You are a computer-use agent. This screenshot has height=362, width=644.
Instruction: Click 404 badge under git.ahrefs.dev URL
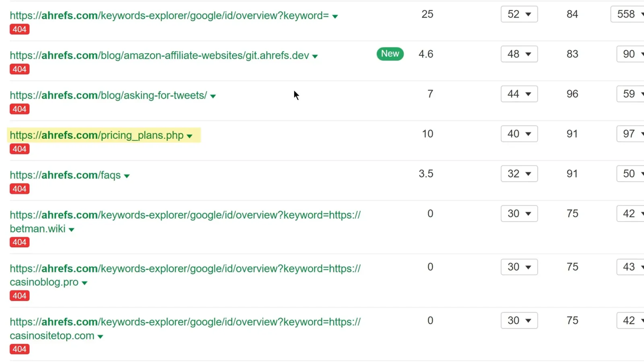19,69
